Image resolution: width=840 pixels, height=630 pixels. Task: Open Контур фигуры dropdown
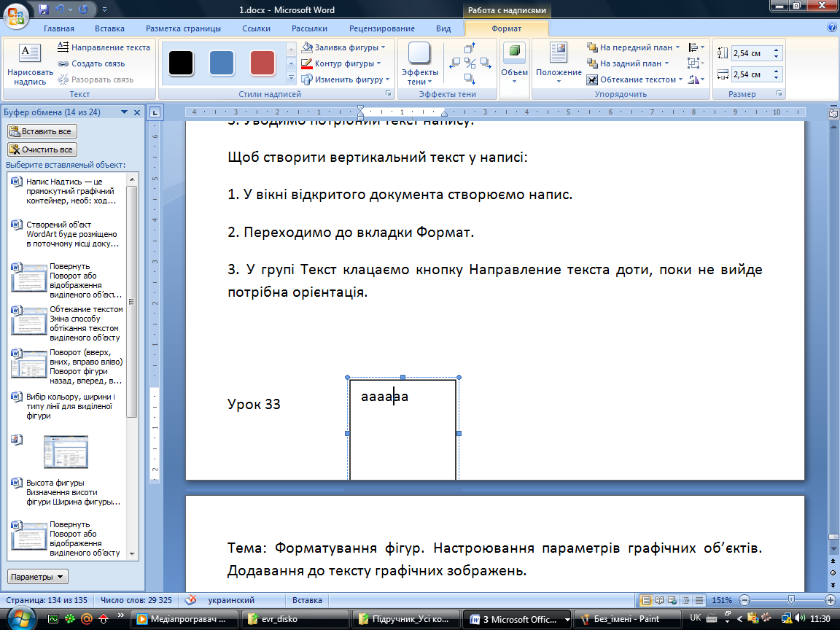point(341,63)
